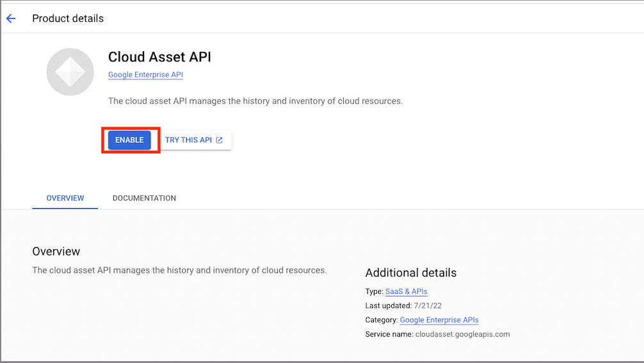644x363 pixels.
Task: Click the external-link icon beside TRY THIS API
Action: click(220, 140)
